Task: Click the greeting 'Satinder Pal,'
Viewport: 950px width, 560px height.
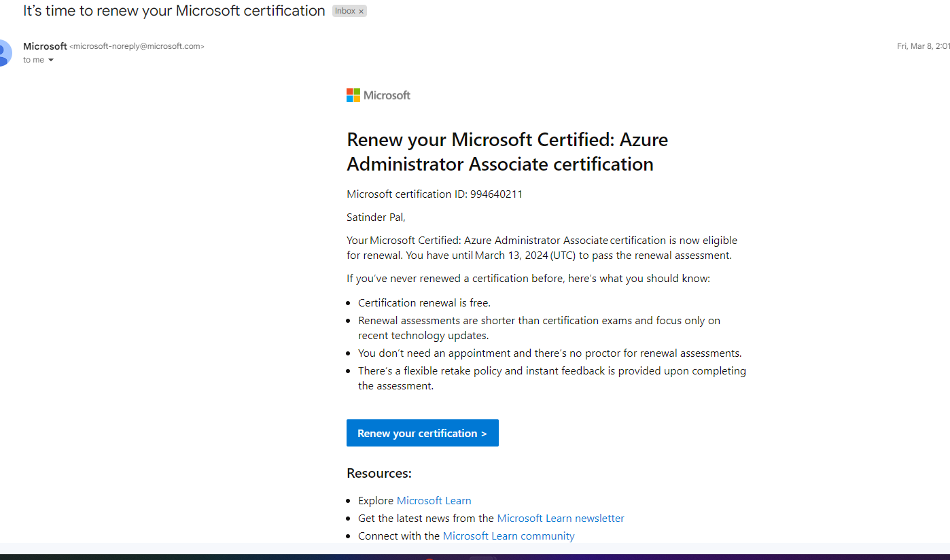Action: (376, 217)
